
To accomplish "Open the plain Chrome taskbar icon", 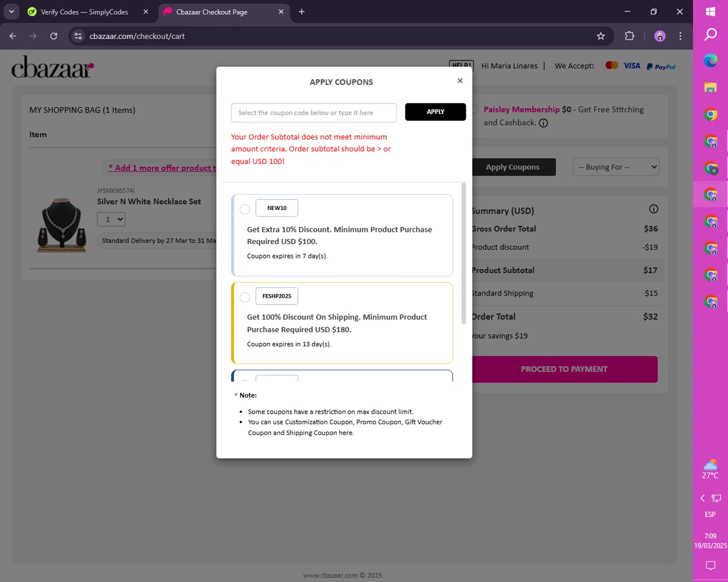I will click(711, 114).
